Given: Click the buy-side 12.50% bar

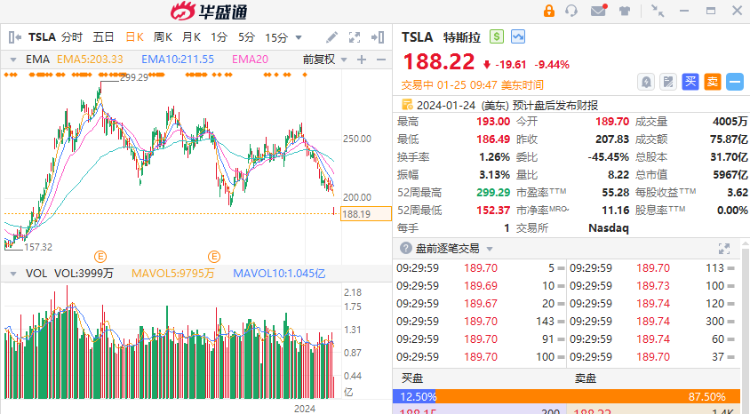Looking at the screenshot, I should coord(414,396).
